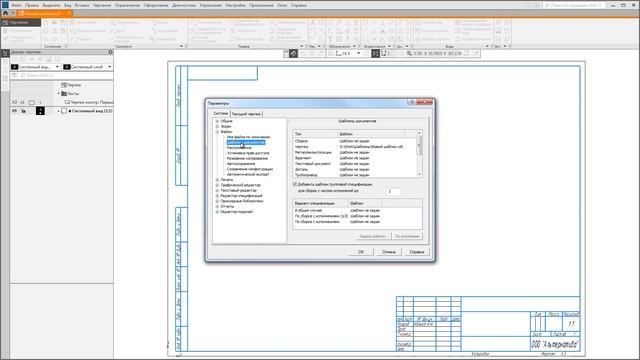Image resolution: width=640 pixels, height=360 pixels.
Task: Click the По умолчанию button
Action: tap(407, 236)
